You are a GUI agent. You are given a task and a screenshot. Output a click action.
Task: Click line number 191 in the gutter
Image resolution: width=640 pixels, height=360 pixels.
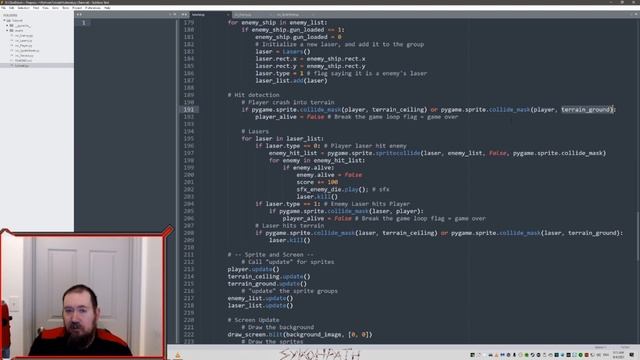point(189,109)
